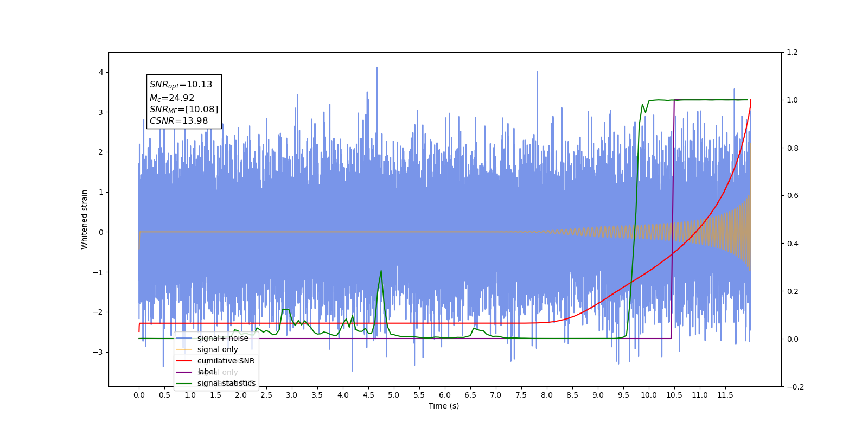Click the 'signal+ noise' legend label

(x=222, y=338)
